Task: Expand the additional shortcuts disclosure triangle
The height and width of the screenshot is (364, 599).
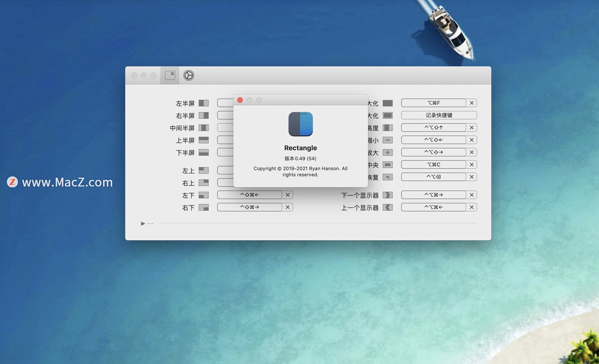Action: click(143, 223)
